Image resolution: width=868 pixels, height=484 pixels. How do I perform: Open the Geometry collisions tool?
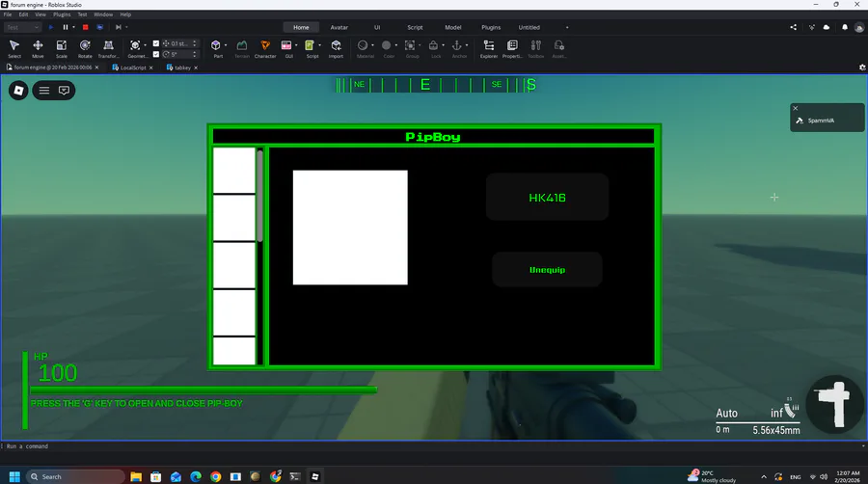(x=135, y=48)
